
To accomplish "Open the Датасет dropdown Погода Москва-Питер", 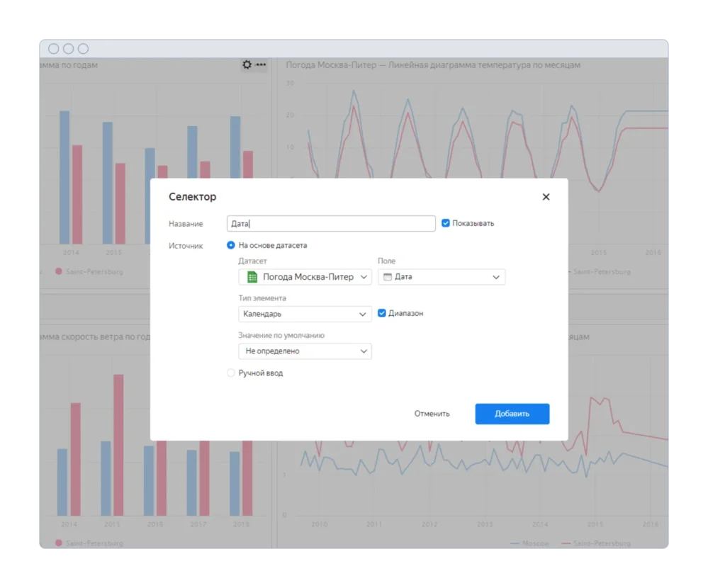I will pos(305,276).
